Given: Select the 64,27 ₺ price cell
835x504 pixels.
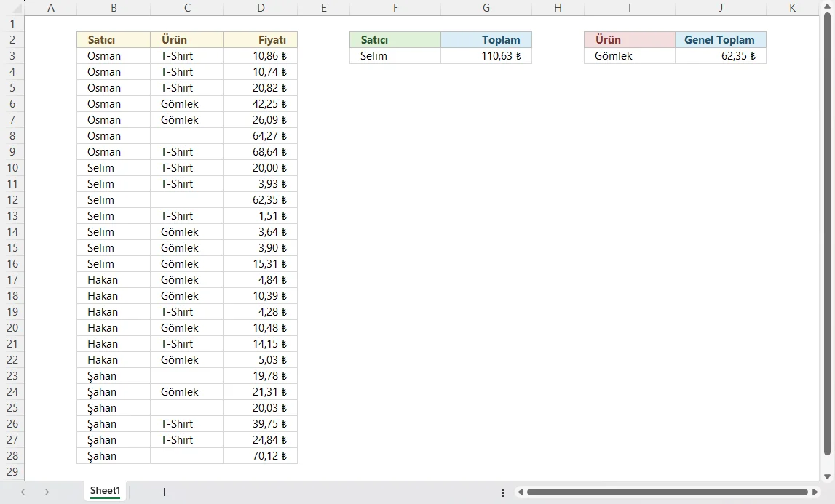Looking at the screenshot, I should coord(261,136).
